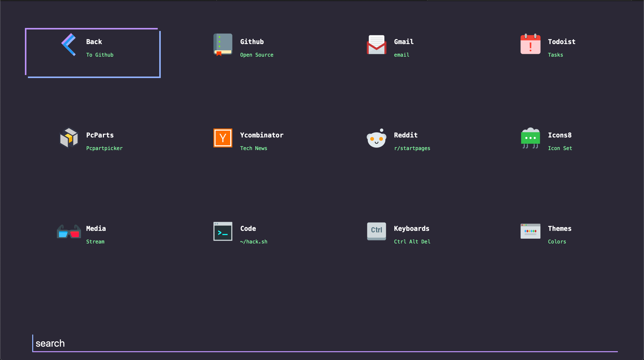Select the PcParts cube icon
644x360 pixels.
point(68,138)
